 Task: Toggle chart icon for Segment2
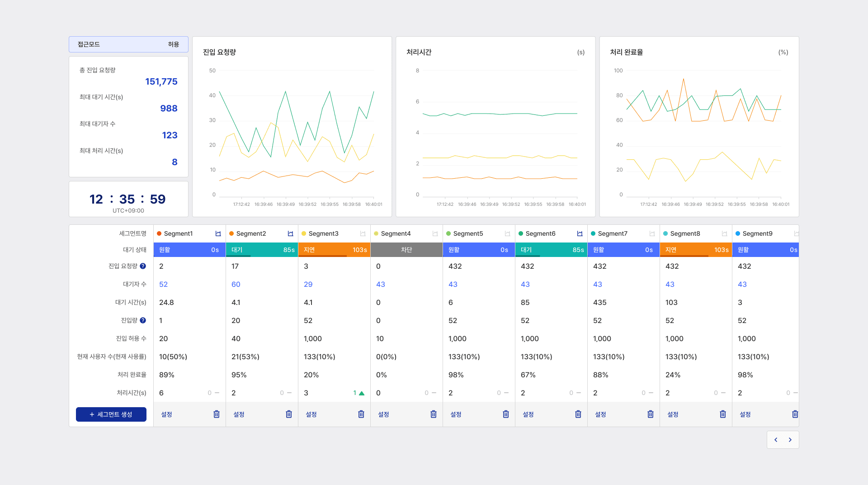click(x=290, y=234)
